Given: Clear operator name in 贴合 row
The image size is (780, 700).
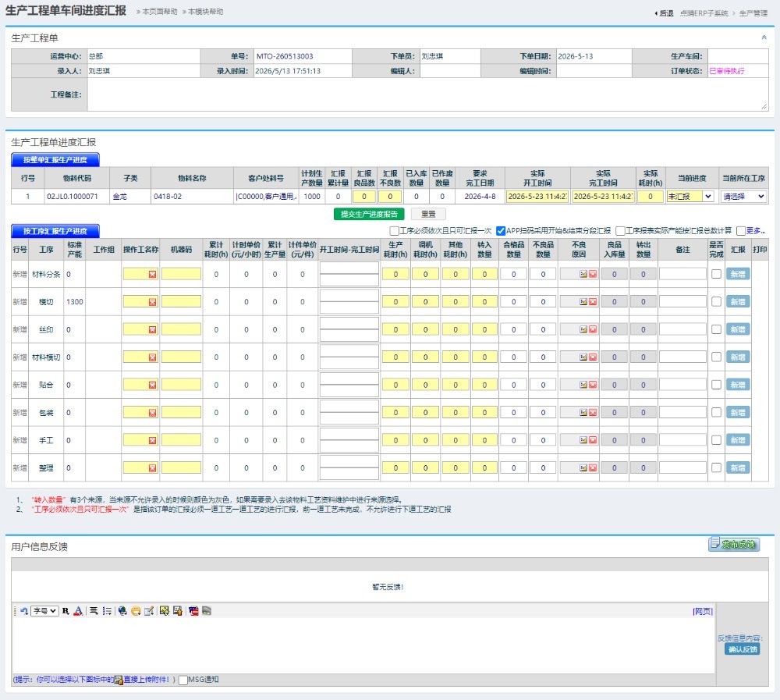Looking at the screenshot, I should pyautogui.click(x=153, y=385).
